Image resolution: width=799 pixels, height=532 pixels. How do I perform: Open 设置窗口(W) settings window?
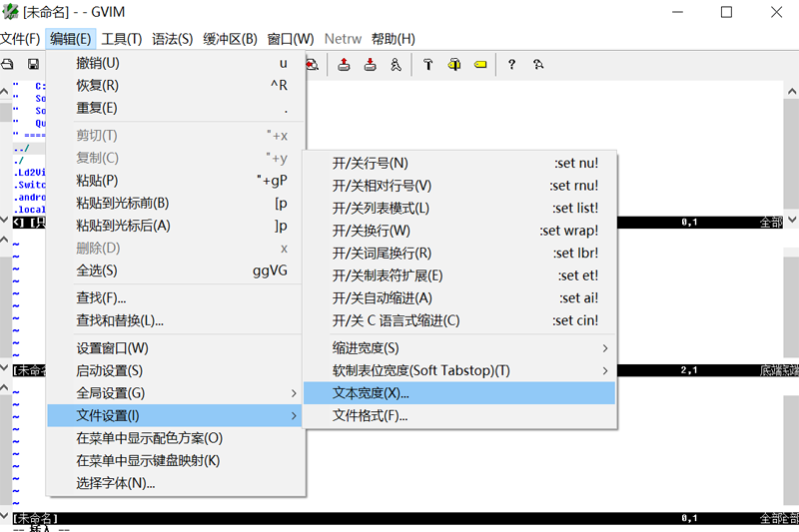[x=175, y=348]
